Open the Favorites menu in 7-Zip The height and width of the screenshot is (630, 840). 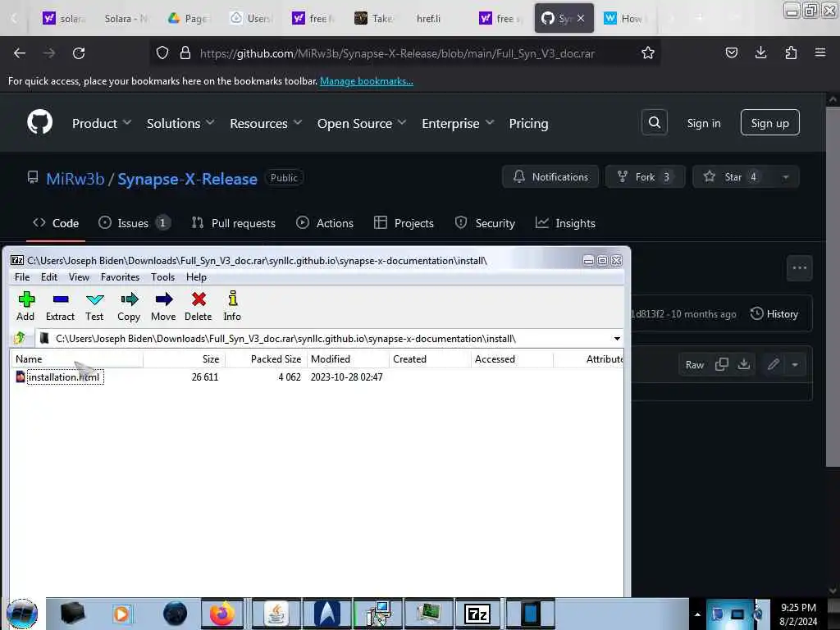[120, 277]
